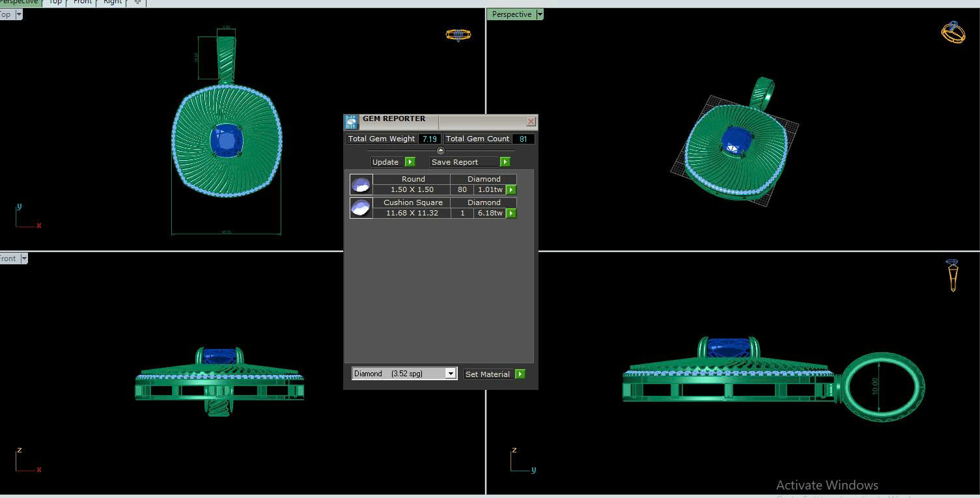The height and width of the screenshot is (498, 980).
Task: Open the Perspective viewport dropdown menu
Action: (x=539, y=14)
